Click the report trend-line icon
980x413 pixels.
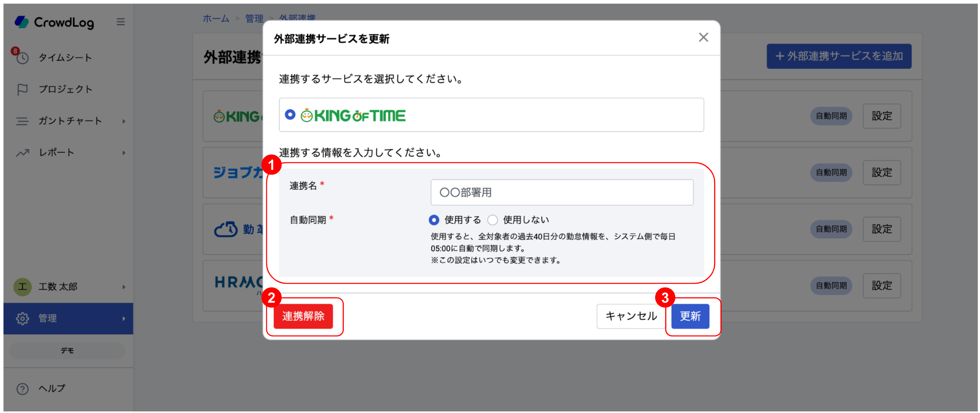[x=23, y=153]
